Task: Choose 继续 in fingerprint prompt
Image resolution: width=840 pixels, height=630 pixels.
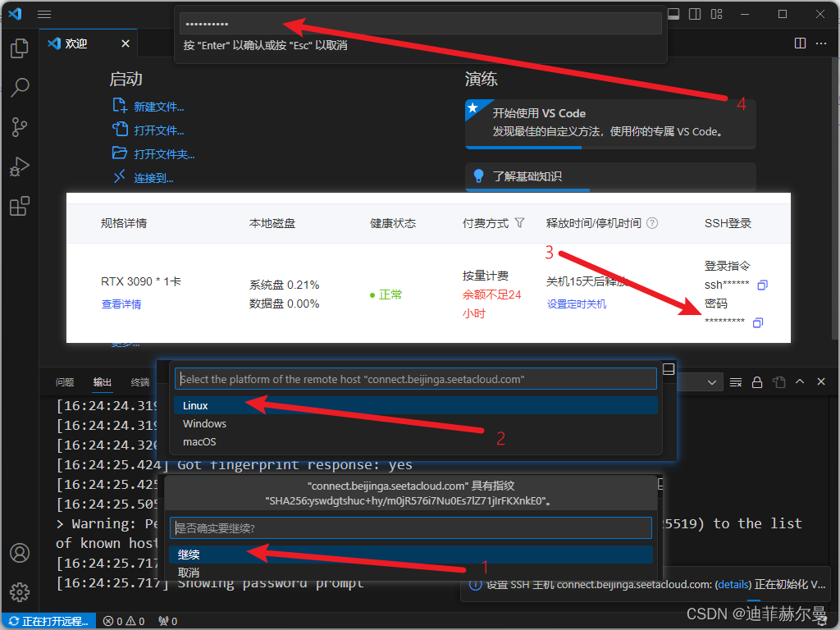Action: point(411,555)
